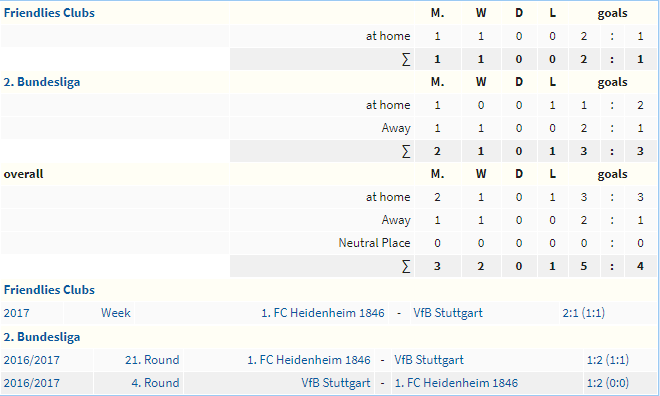
Task: Open the 2:1 (1:1) match result
Action: pyautogui.click(x=583, y=313)
